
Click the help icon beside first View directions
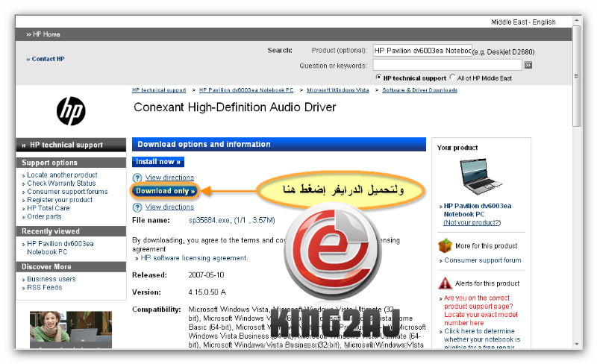pyautogui.click(x=137, y=178)
